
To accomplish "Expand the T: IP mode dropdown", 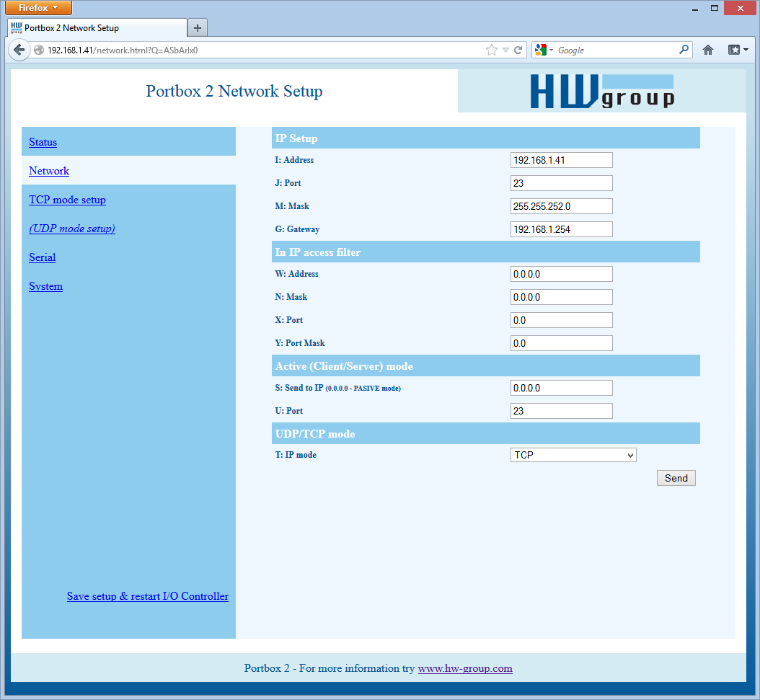I will (573, 455).
